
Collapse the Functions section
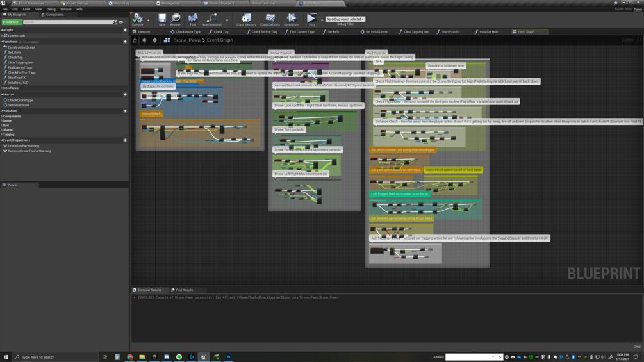point(2,42)
